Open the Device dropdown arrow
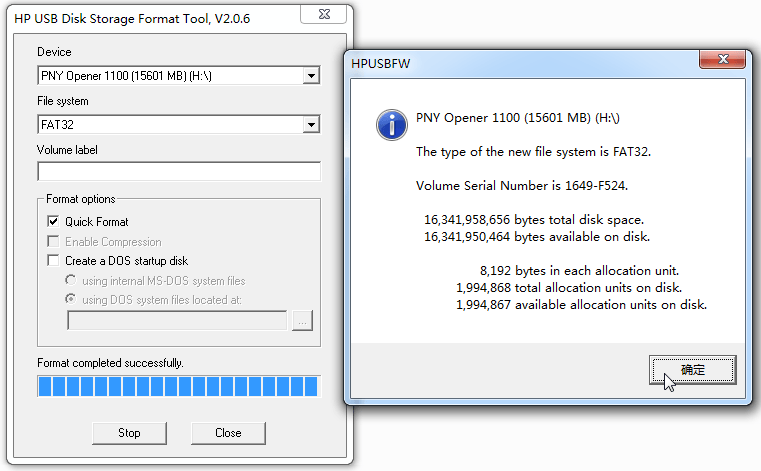 pyautogui.click(x=311, y=76)
